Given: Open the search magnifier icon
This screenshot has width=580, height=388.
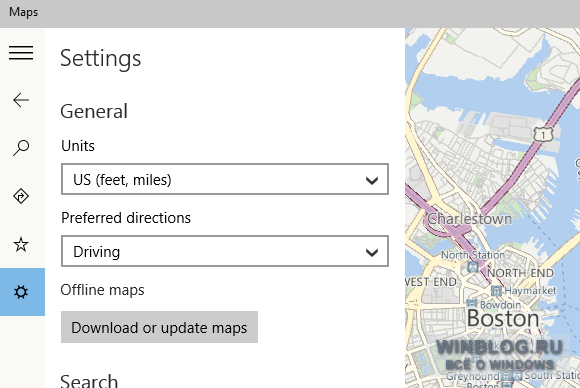Looking at the screenshot, I should 21,148.
